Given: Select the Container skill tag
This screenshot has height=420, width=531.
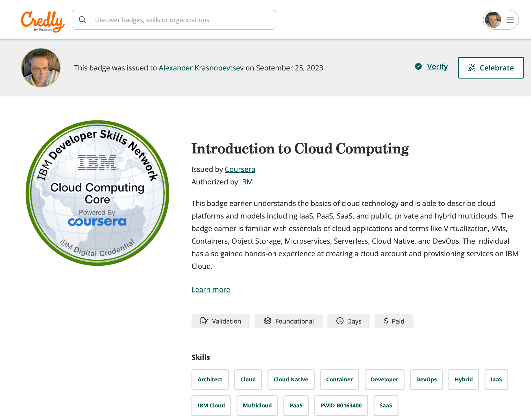Looking at the screenshot, I should point(339,380).
